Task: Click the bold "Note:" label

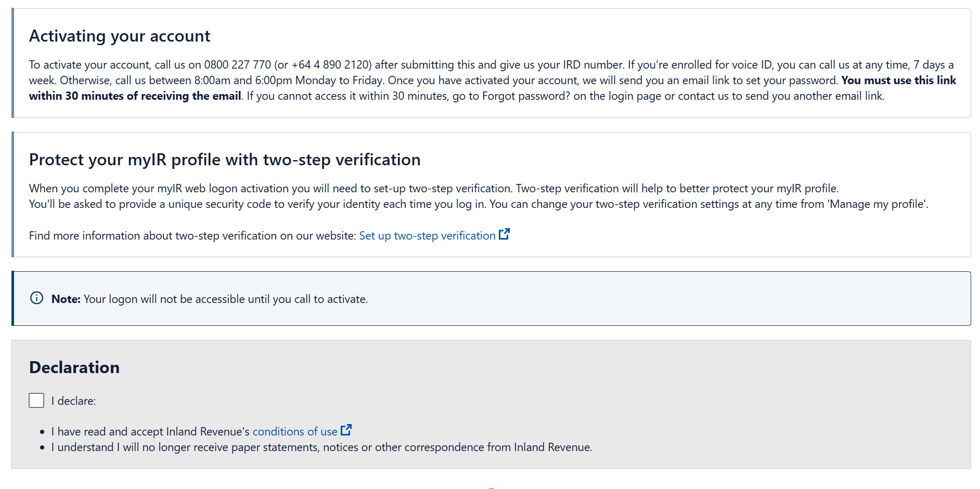Action: [66, 299]
